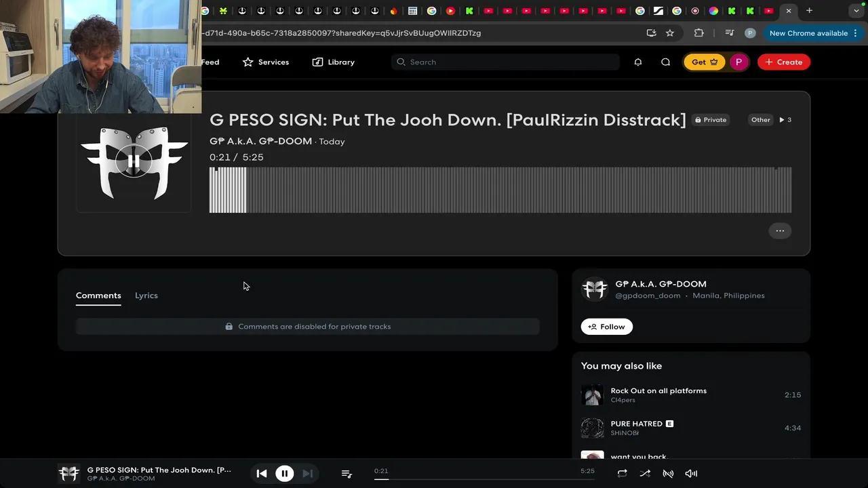Open Chrome media control icon
Screen dimensions: 868x488
click(730, 33)
